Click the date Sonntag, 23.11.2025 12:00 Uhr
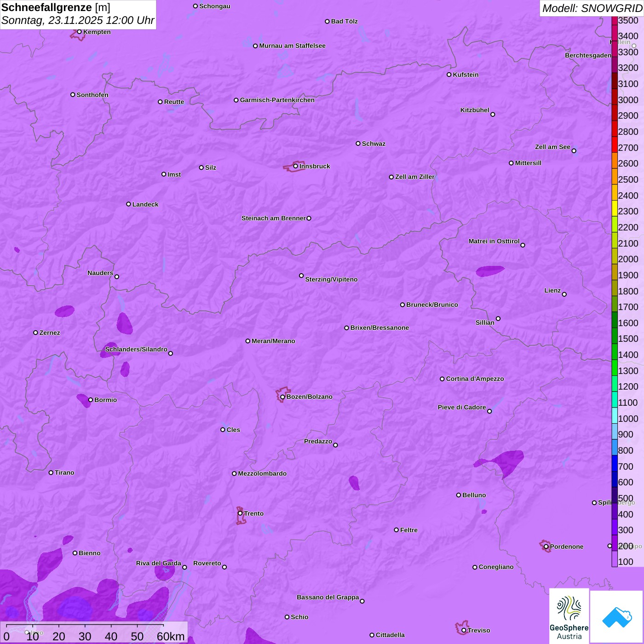 coord(78,21)
